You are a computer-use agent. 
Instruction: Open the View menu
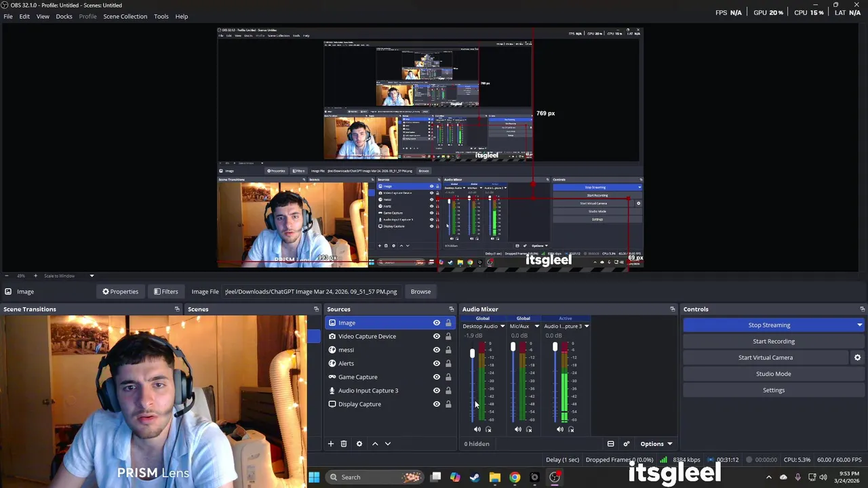pos(43,16)
